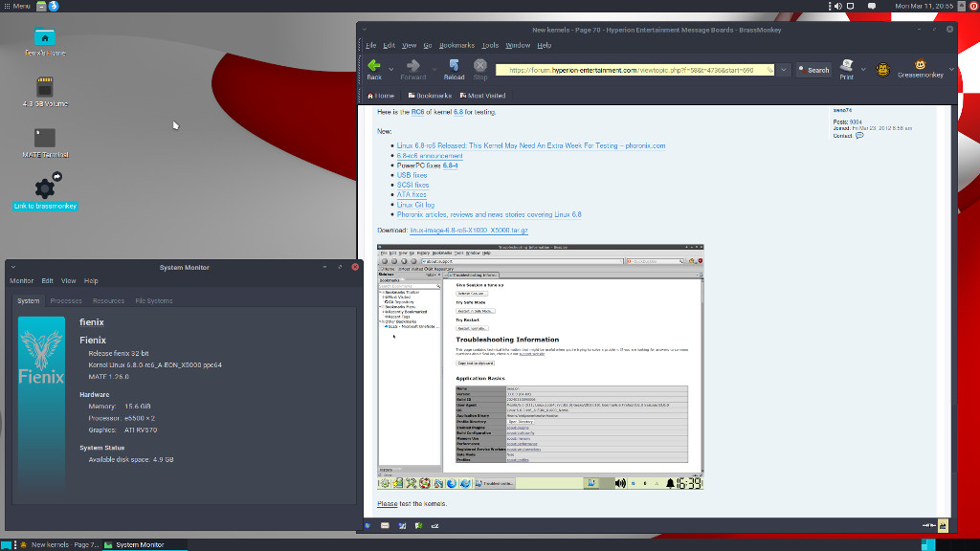This screenshot has height=551, width=980.
Task: Open the Forward button history dropdown arrow
Action: 434,69
